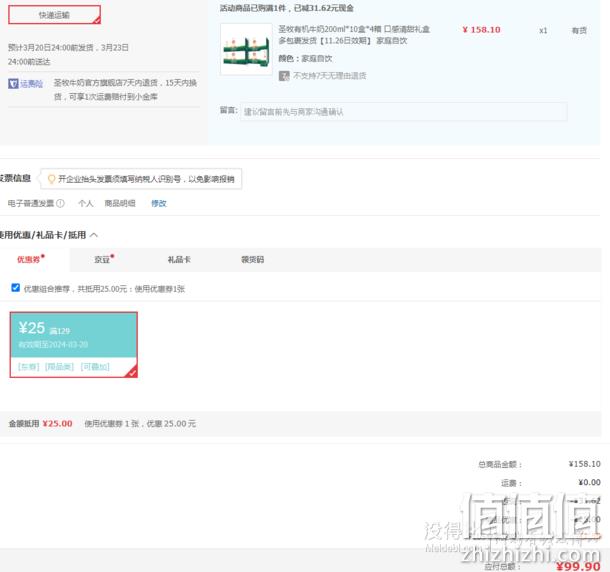The height and width of the screenshot is (572, 610).
Task: Focus the 留言 message input field
Action: [403, 112]
